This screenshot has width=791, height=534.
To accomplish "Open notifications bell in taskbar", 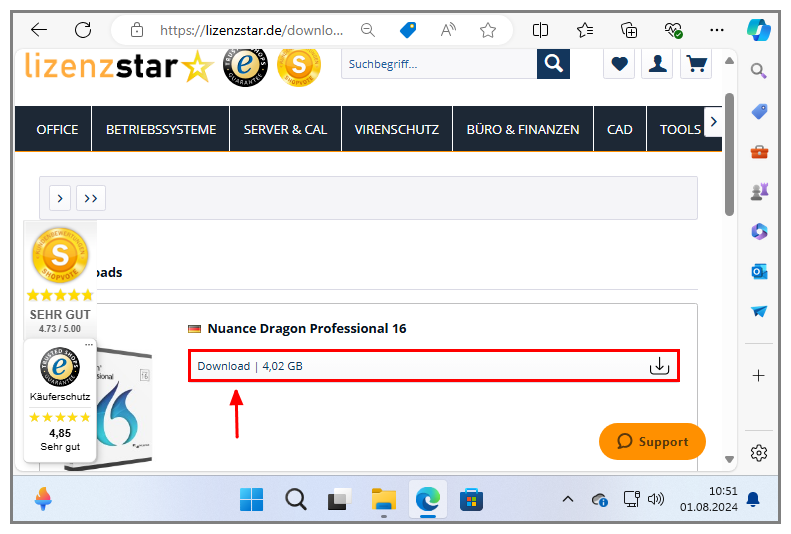I will 753,499.
